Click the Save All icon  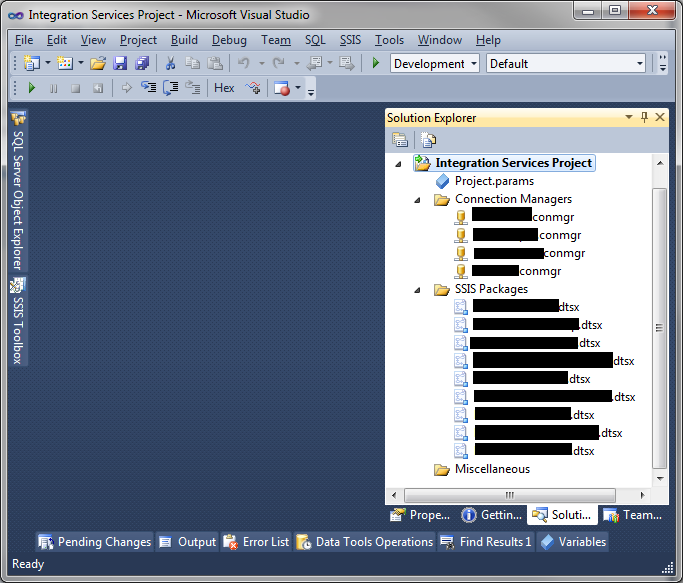(142, 63)
